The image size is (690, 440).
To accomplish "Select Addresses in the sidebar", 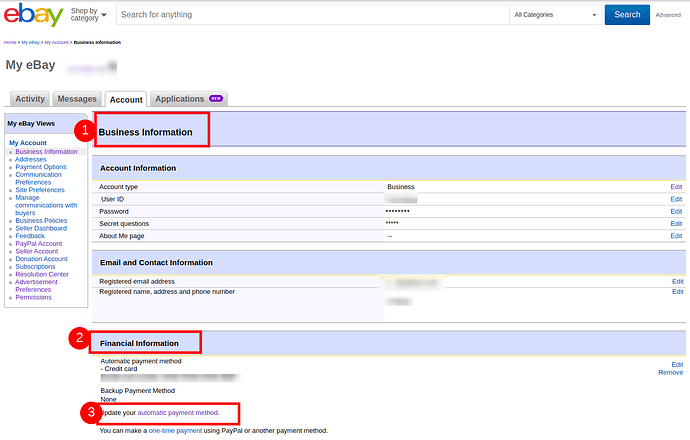I will tap(31, 159).
